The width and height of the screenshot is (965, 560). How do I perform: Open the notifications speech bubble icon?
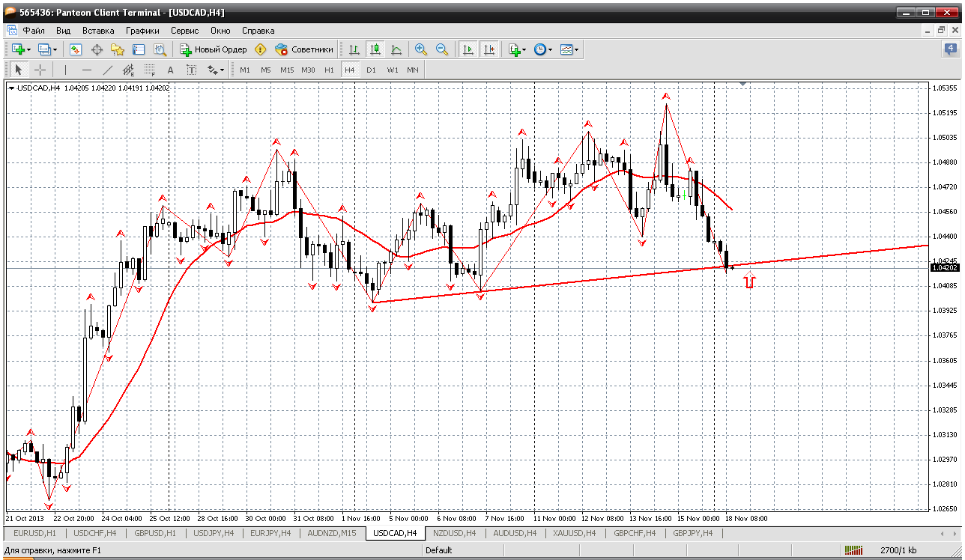951,49
